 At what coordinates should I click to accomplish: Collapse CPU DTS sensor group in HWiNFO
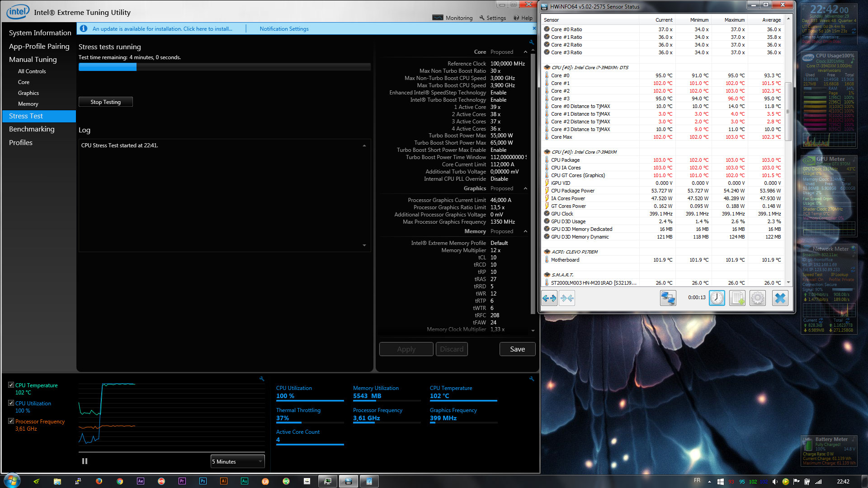click(547, 67)
